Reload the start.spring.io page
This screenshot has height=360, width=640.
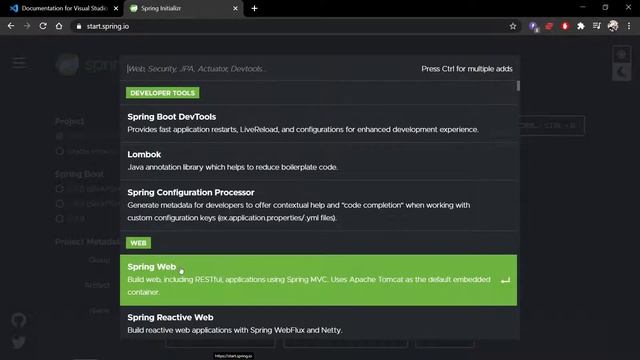pyautogui.click(x=43, y=26)
